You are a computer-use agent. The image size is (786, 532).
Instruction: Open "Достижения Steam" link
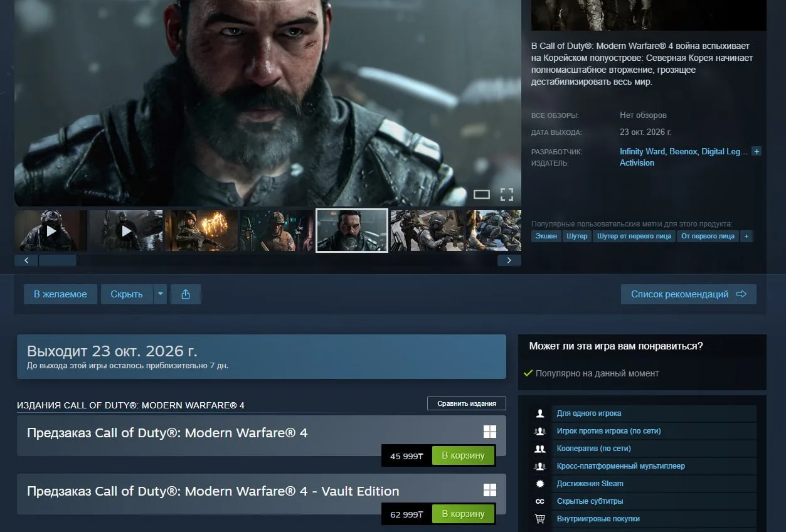point(590,484)
